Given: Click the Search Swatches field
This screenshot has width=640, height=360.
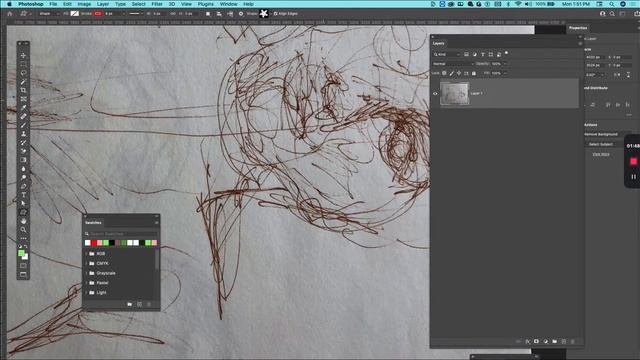Looking at the screenshot, I should (121, 234).
